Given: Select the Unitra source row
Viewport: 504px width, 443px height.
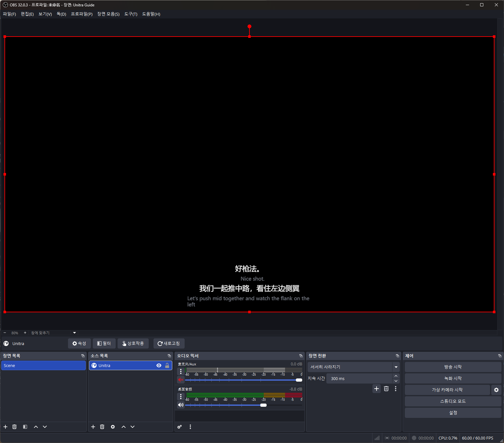Looking at the screenshot, I should pyautogui.click(x=131, y=365).
